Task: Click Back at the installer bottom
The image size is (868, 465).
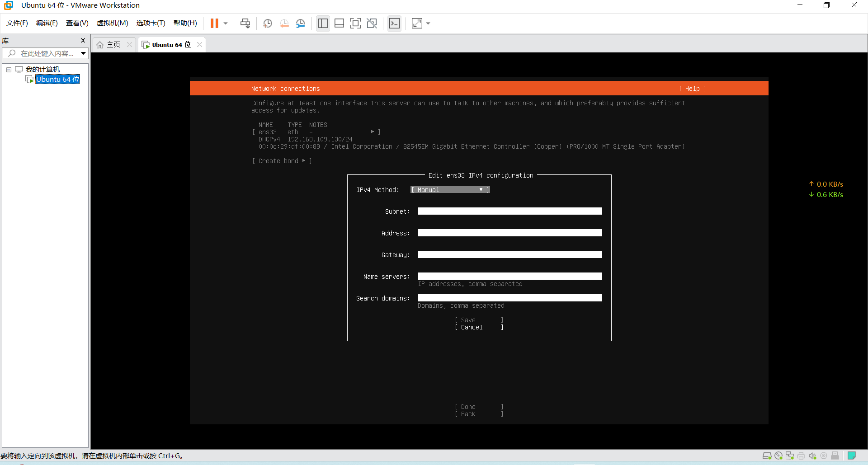Action: (479, 414)
